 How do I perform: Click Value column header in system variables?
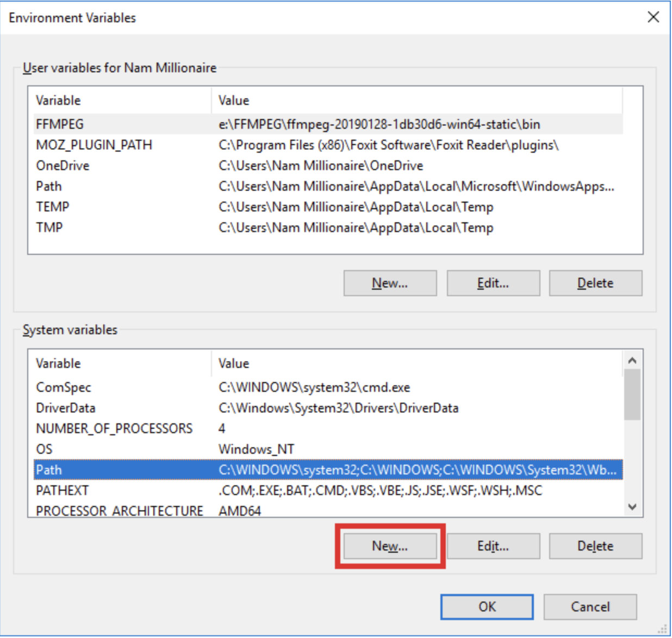tap(417, 364)
